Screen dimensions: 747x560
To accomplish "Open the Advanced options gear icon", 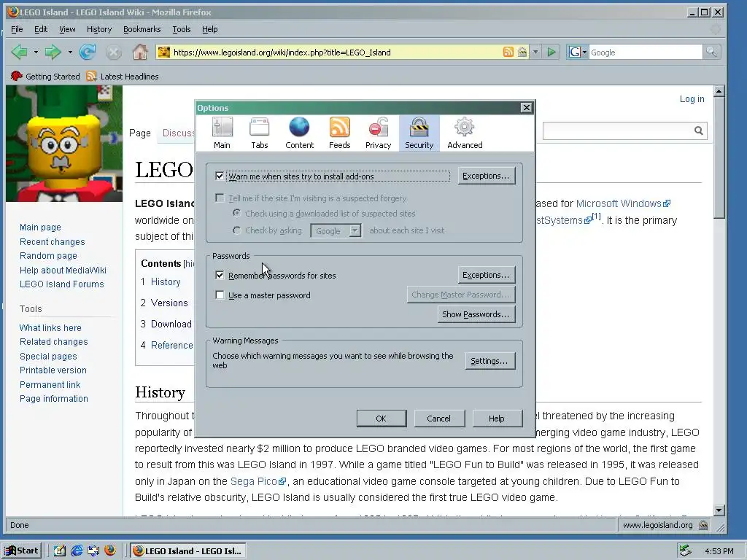I will pos(465,133).
